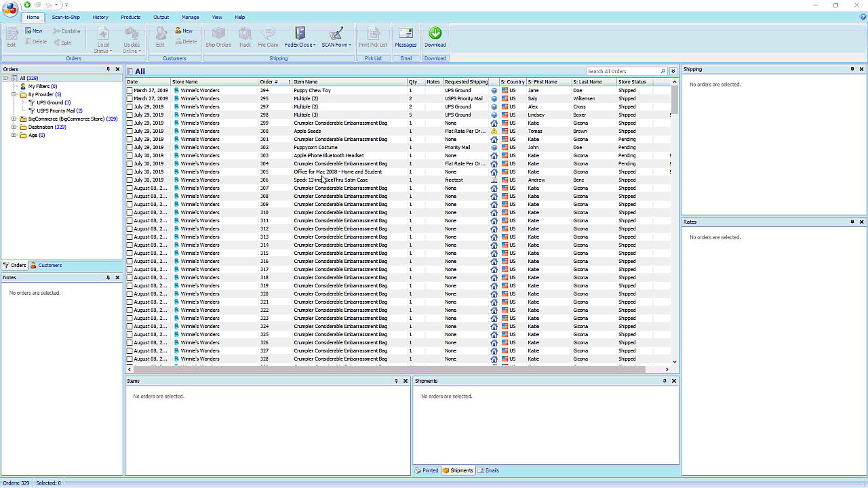
Task: Pin the Shipping panel
Action: (852, 69)
